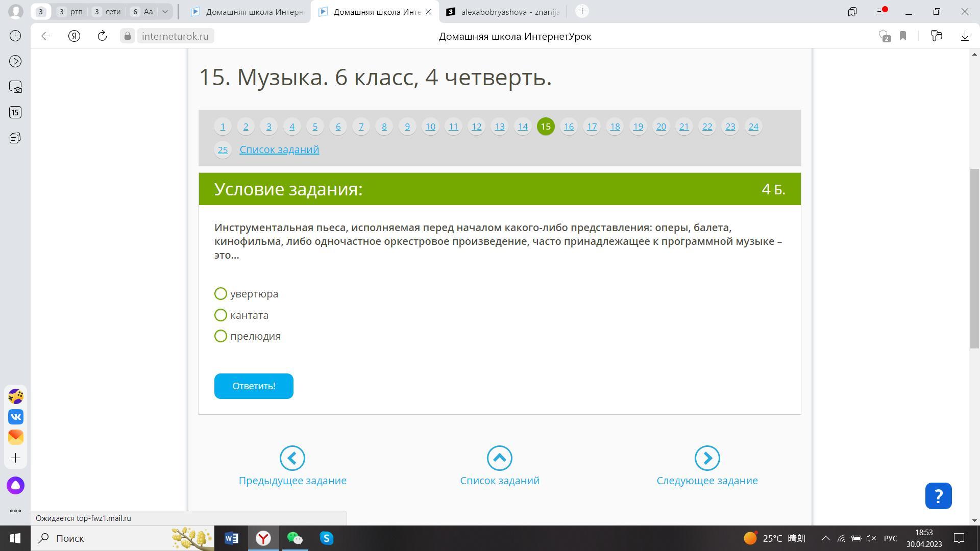Click the interneturok.ru address field
Screen dimensions: 980x551
pos(175,36)
